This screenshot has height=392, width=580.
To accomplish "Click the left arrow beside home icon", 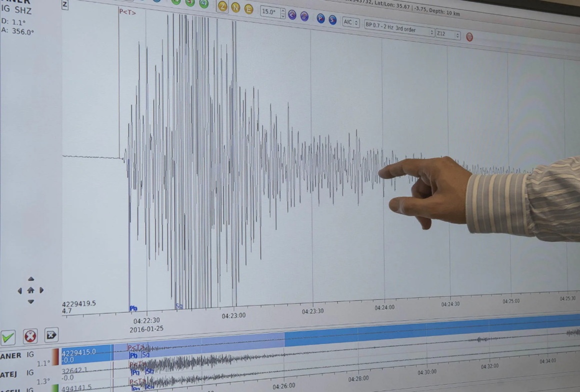I will (19, 291).
